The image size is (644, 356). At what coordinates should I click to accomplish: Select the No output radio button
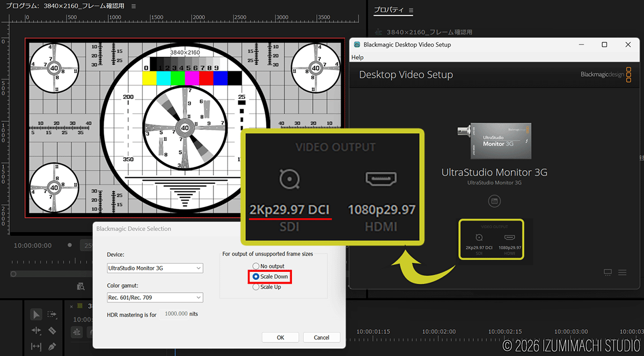(256, 266)
